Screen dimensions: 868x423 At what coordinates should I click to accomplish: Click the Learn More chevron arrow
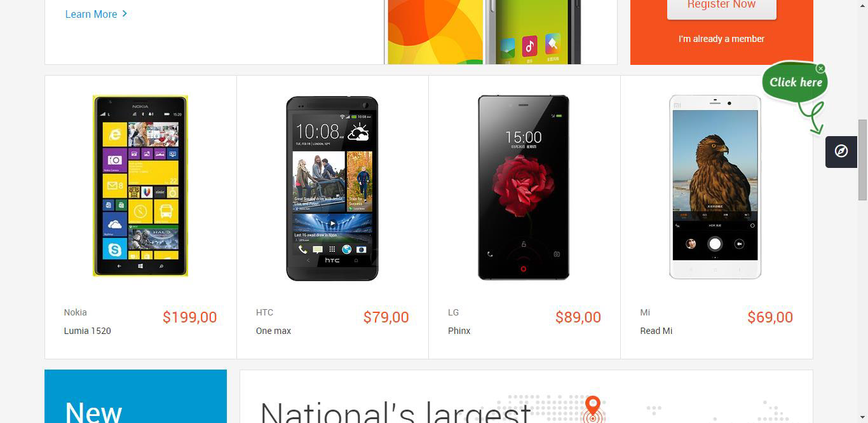pyautogui.click(x=125, y=13)
